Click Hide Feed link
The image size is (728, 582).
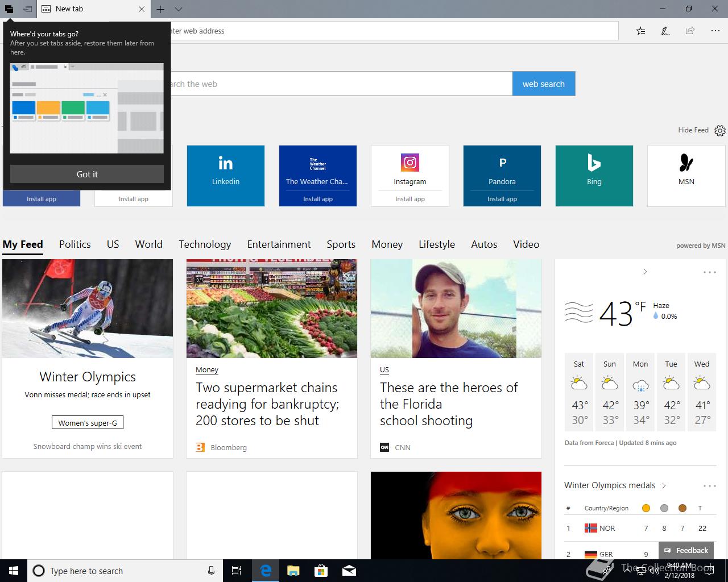(x=693, y=130)
